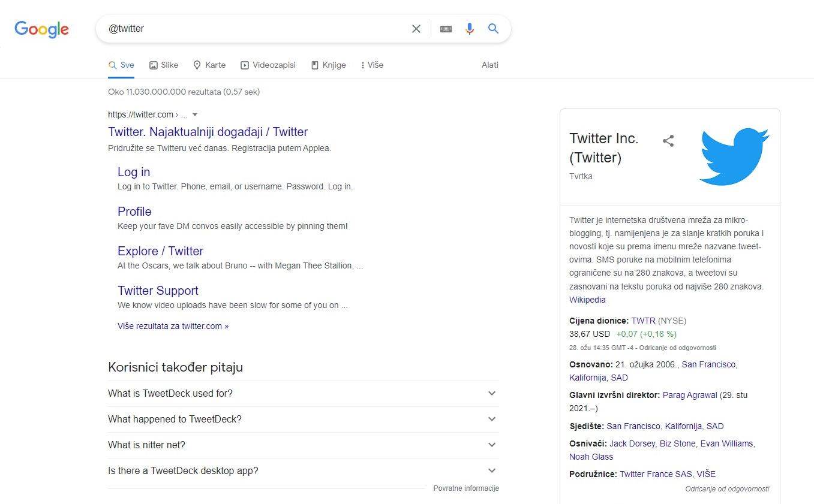Viewport: 814px width, 504px height.
Task: Click the Twitter bird logo image
Action: pyautogui.click(x=734, y=156)
